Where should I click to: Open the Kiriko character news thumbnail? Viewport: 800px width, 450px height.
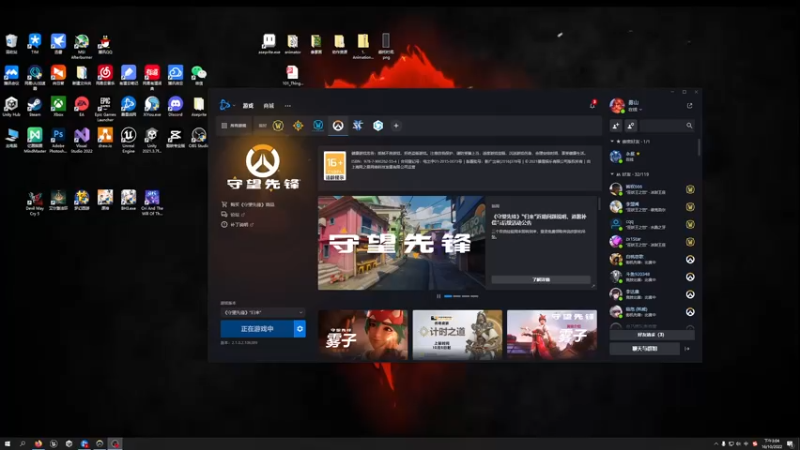[x=363, y=334]
